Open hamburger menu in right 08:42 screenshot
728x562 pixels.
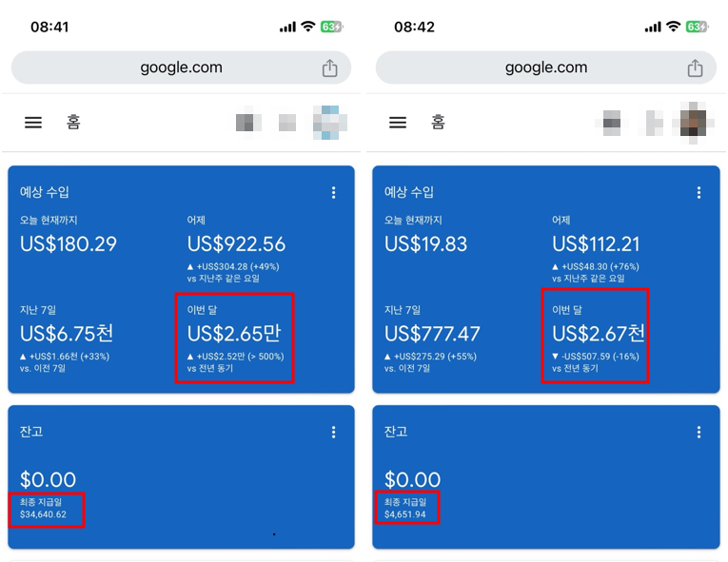[x=398, y=123]
